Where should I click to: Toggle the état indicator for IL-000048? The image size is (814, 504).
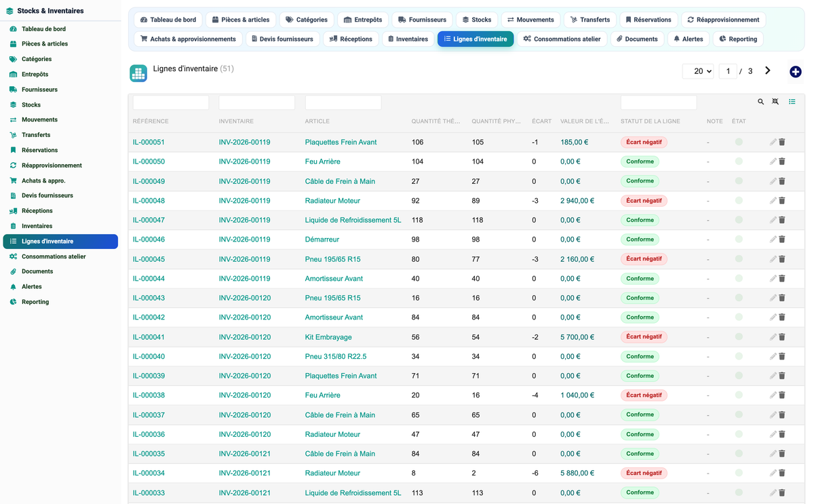coord(739,201)
